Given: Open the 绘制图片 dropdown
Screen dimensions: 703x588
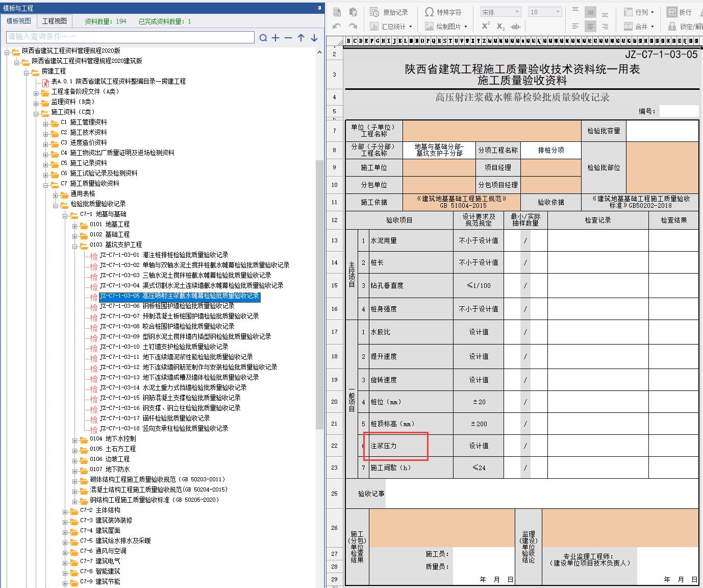Looking at the screenshot, I should 446,27.
